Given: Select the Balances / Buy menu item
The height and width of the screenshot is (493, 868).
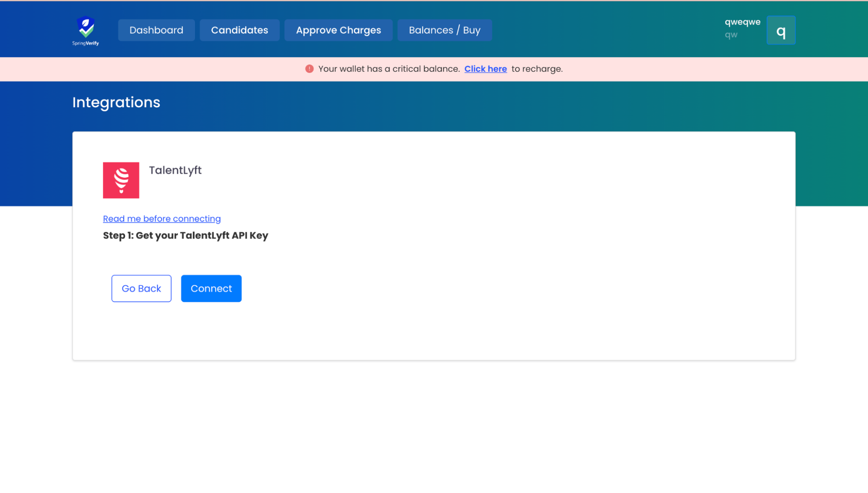Looking at the screenshot, I should 444,30.
